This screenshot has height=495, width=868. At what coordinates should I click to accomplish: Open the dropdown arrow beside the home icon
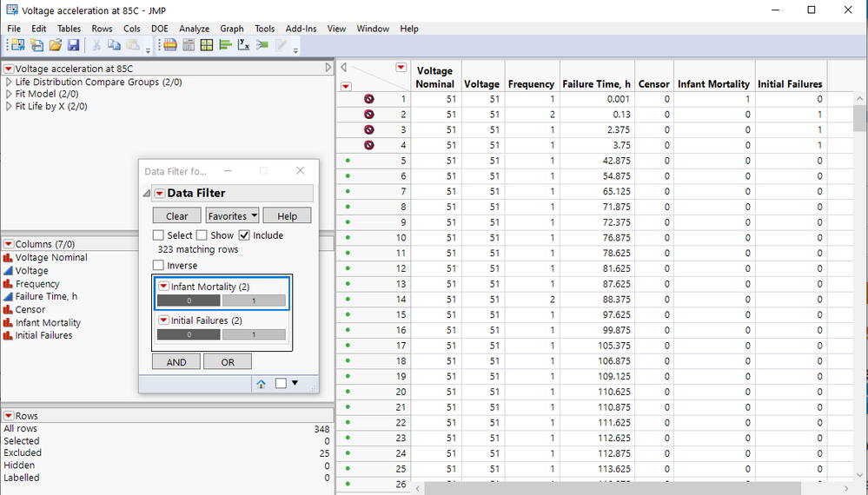(295, 383)
